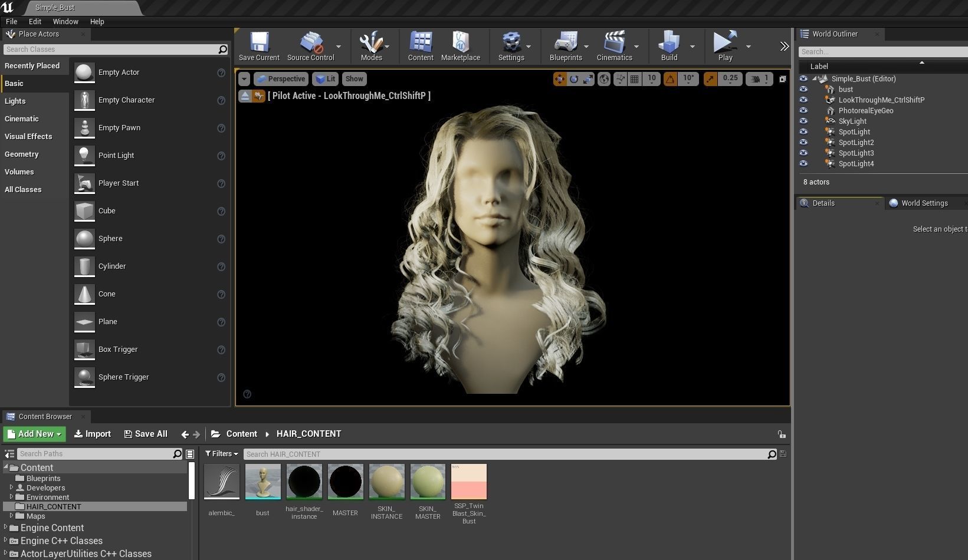
Task: Click the surface snapping icon in viewport
Action: point(620,78)
